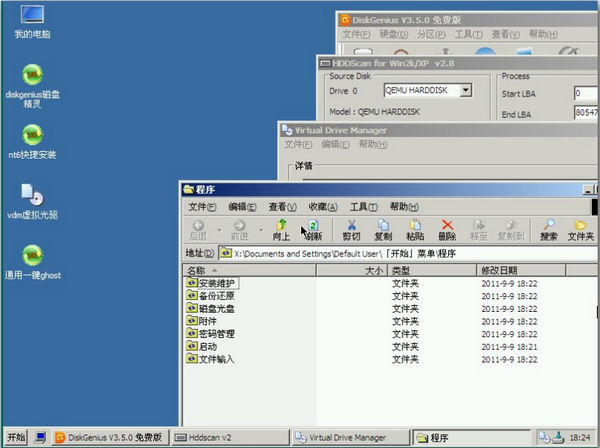
Task: Open 硬盘(D) menu in DiskGenius window
Action: tap(393, 34)
